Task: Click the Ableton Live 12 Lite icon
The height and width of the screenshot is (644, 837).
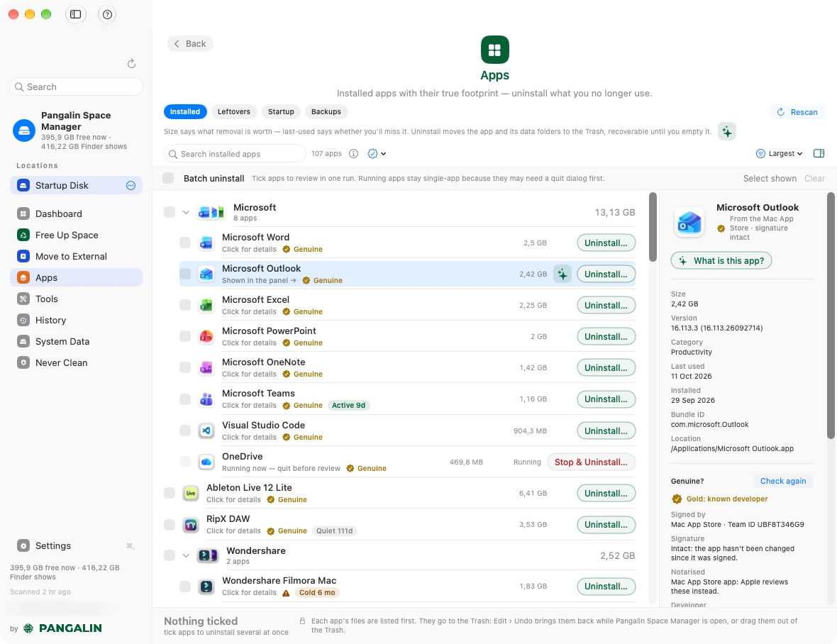Action: click(x=191, y=493)
